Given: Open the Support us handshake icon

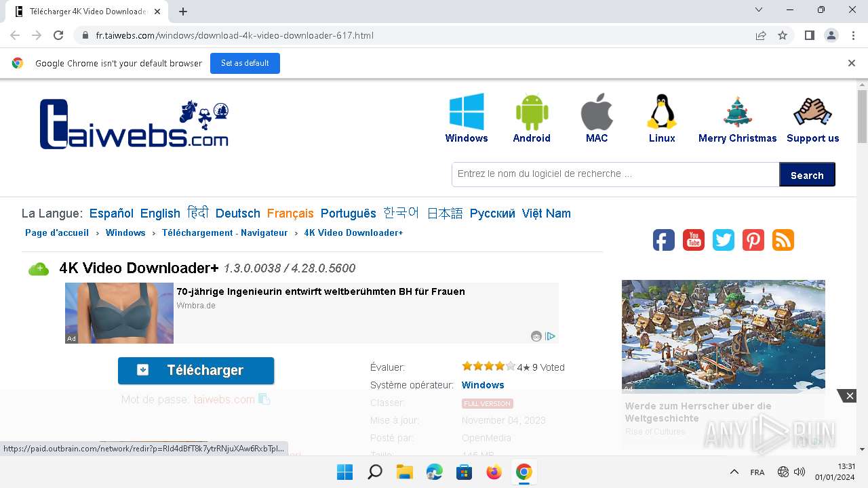Looking at the screenshot, I should coord(812,112).
